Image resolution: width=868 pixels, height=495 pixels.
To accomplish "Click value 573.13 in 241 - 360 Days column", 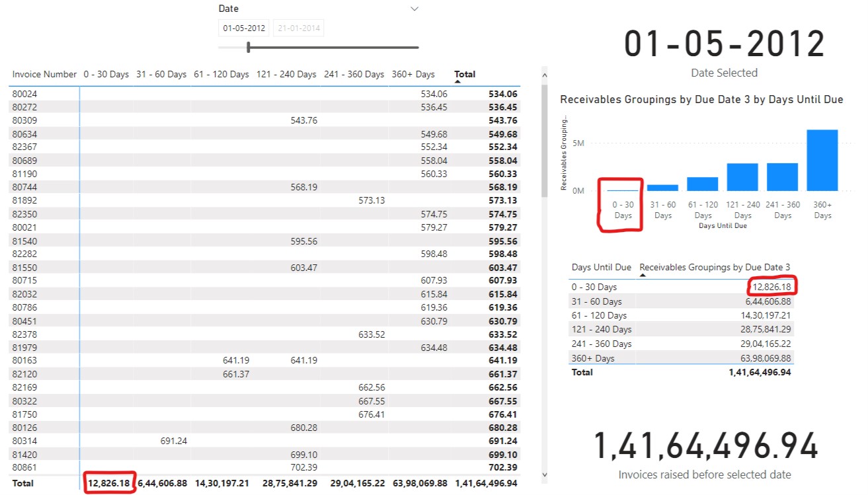I will [372, 200].
